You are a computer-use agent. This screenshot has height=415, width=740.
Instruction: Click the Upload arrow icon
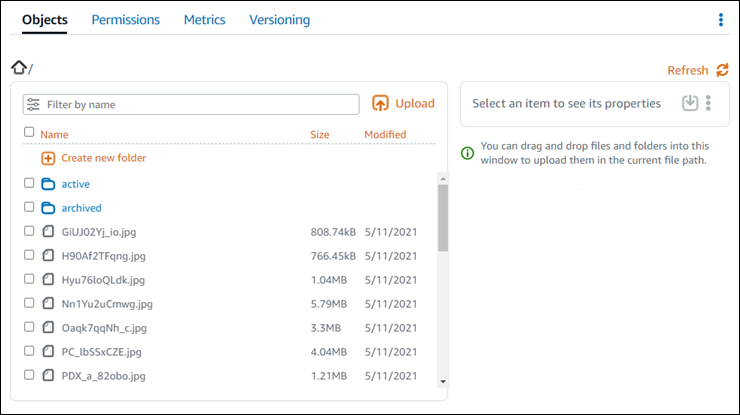point(380,103)
